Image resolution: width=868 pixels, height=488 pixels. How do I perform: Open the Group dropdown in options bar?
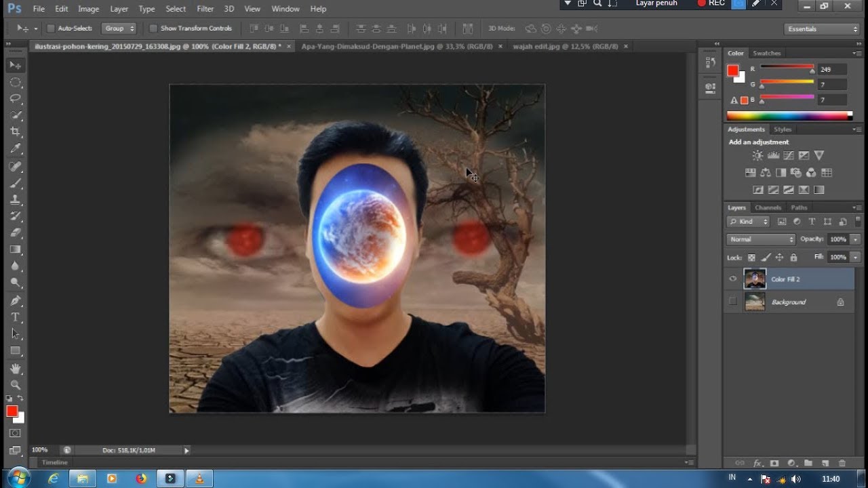[x=119, y=28]
